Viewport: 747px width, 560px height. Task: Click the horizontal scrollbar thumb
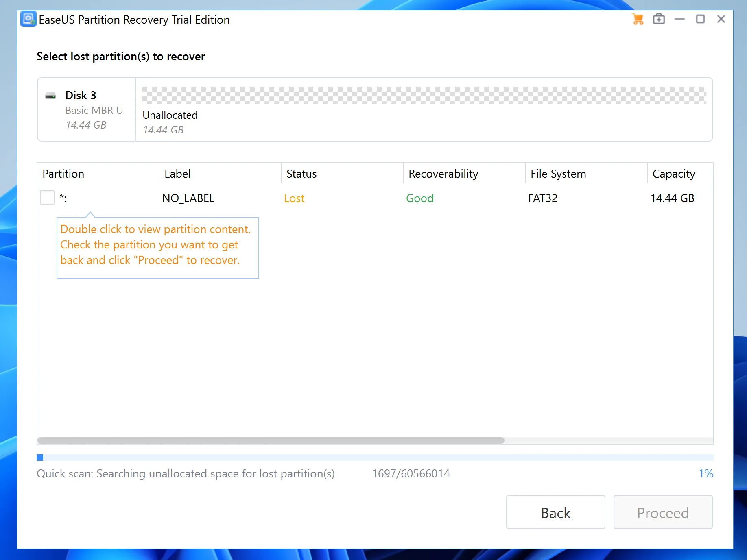[x=271, y=440]
